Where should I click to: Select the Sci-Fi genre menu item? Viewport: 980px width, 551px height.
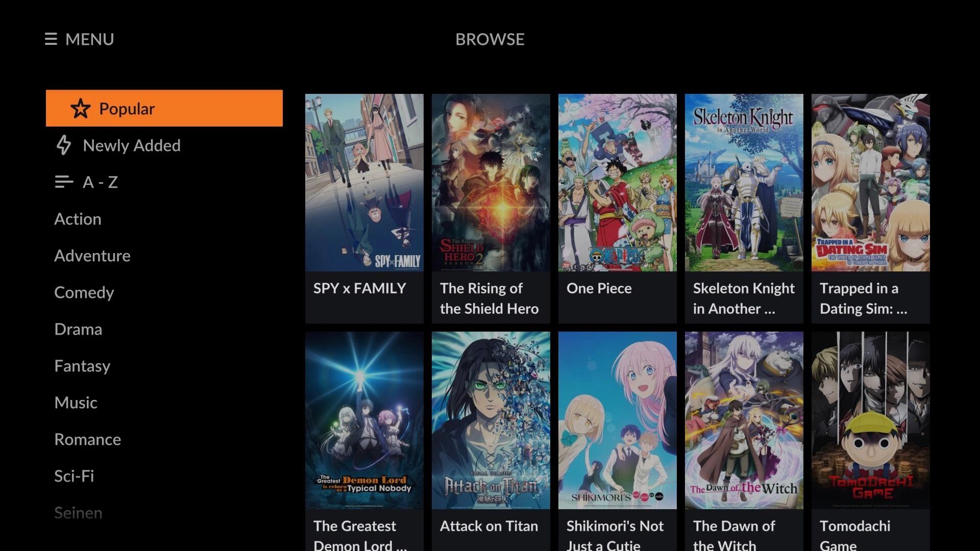point(73,475)
